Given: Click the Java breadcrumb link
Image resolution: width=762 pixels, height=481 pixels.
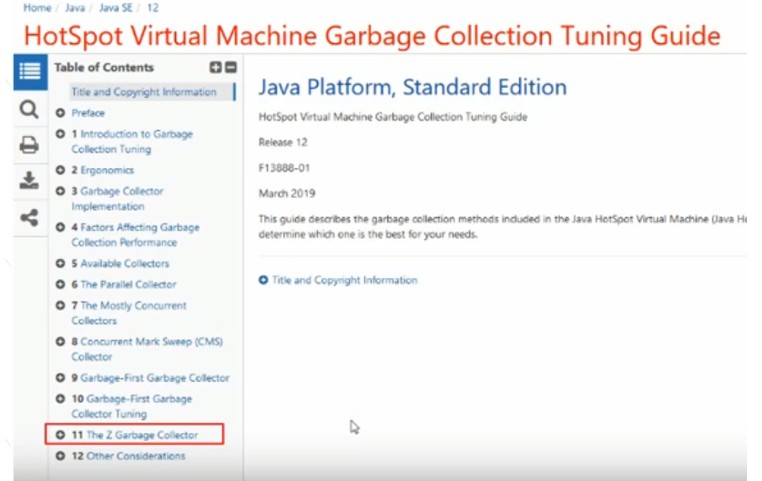Looking at the screenshot, I should pyautogui.click(x=75, y=8).
